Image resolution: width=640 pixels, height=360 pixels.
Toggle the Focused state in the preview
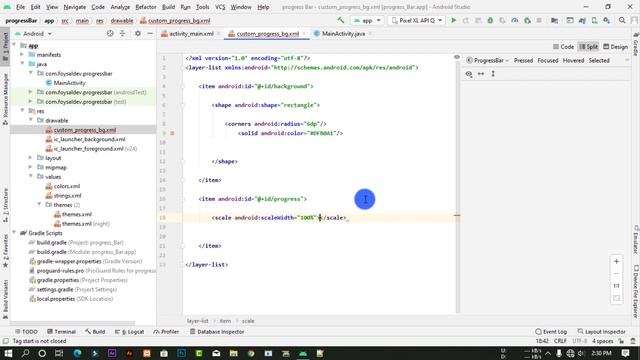pos(548,60)
